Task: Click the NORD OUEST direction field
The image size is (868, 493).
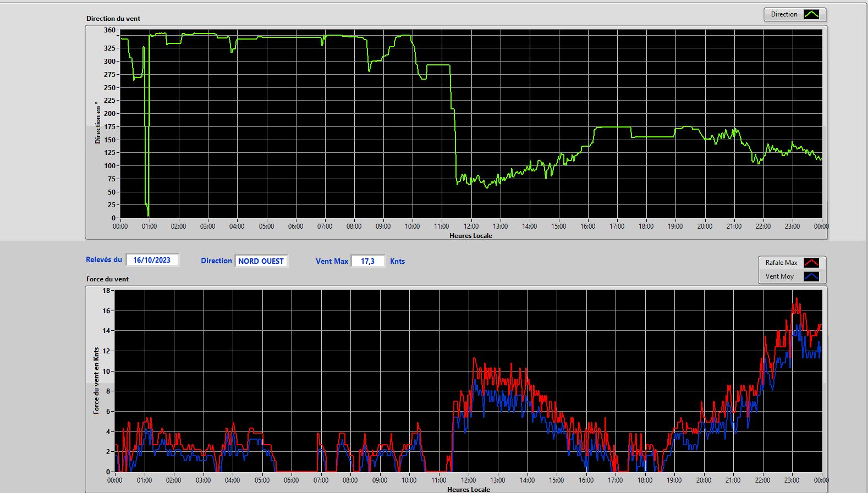Action: coord(261,261)
